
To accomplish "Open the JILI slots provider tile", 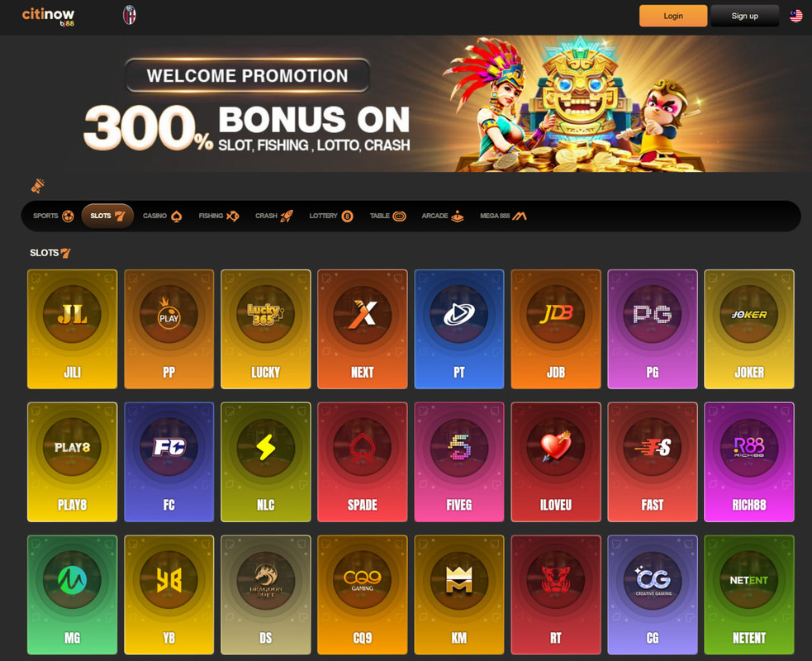I will pos(72,329).
